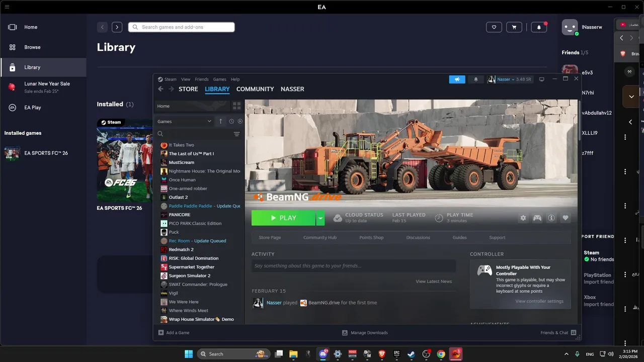
Task: Expand the PLAY button launch options arrow
Action: 320,218
